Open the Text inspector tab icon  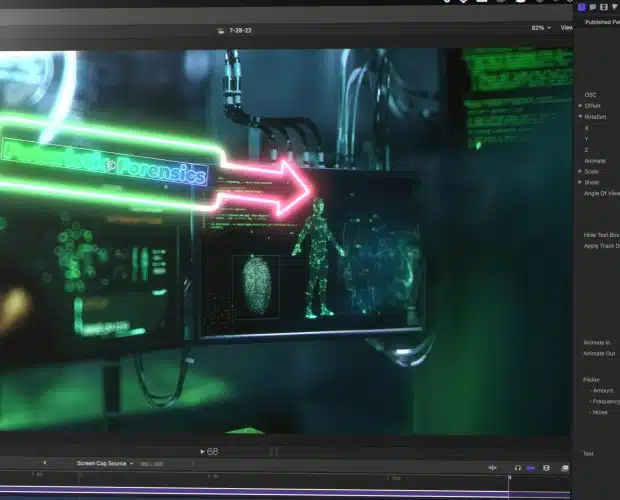[x=593, y=7]
